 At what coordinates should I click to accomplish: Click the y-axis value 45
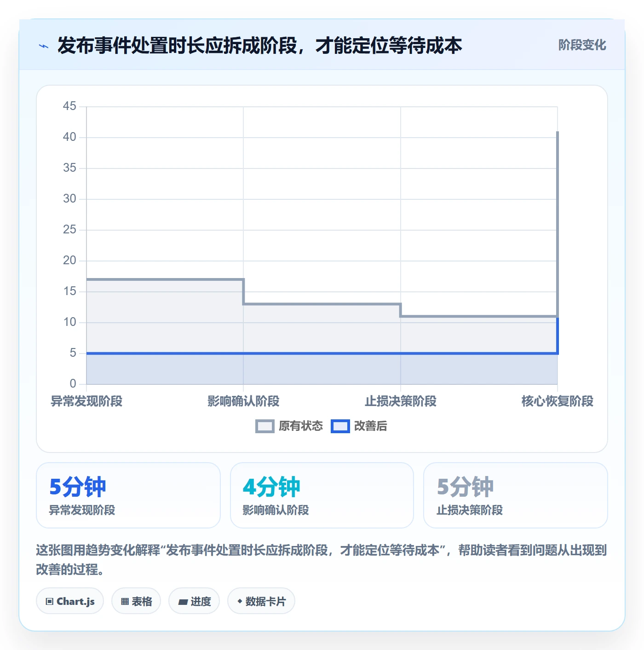tap(69, 106)
